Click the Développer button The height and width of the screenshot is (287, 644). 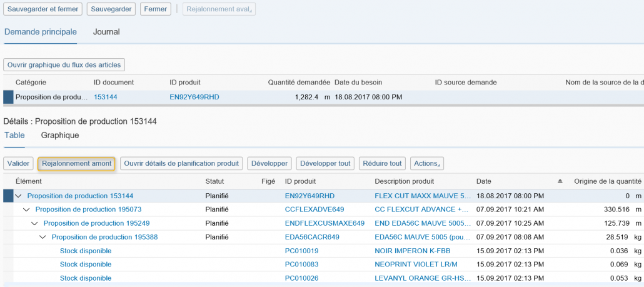pos(269,163)
